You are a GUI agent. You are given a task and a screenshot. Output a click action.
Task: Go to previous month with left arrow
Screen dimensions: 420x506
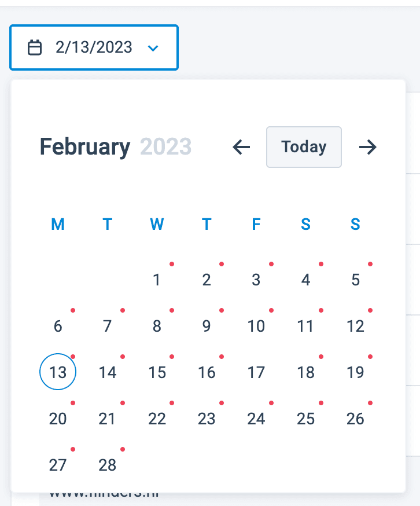click(x=241, y=147)
